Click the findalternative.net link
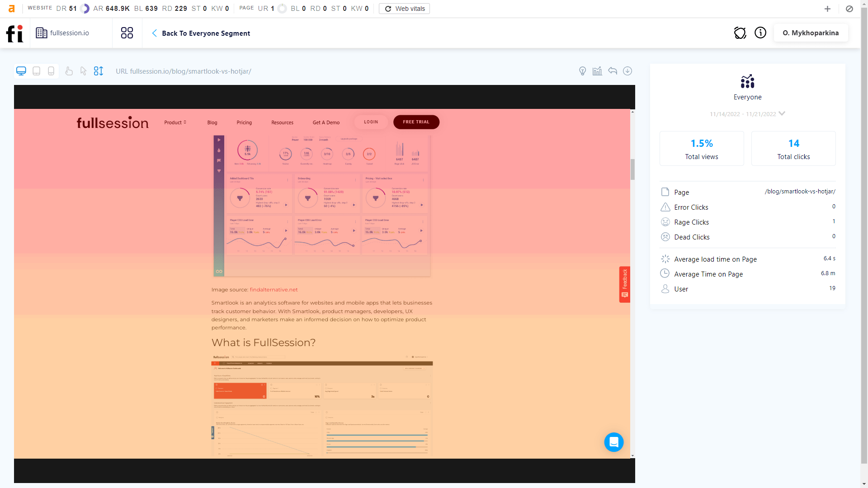 [x=274, y=289]
